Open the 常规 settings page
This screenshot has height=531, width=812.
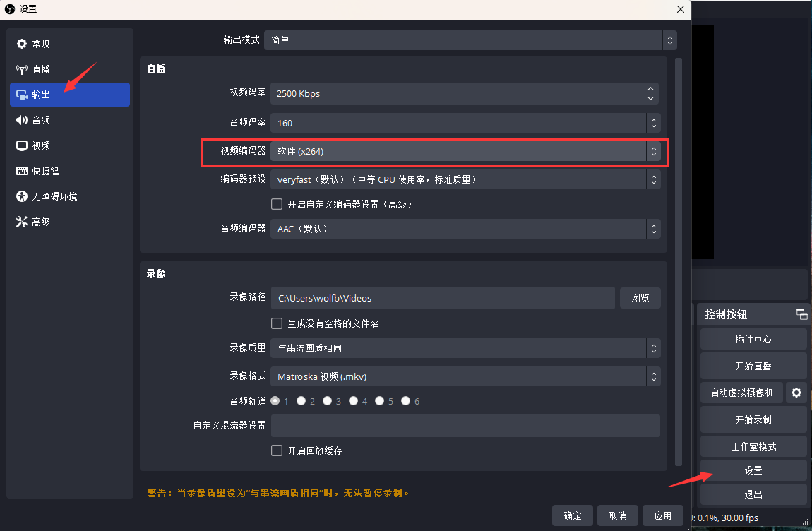click(70, 44)
